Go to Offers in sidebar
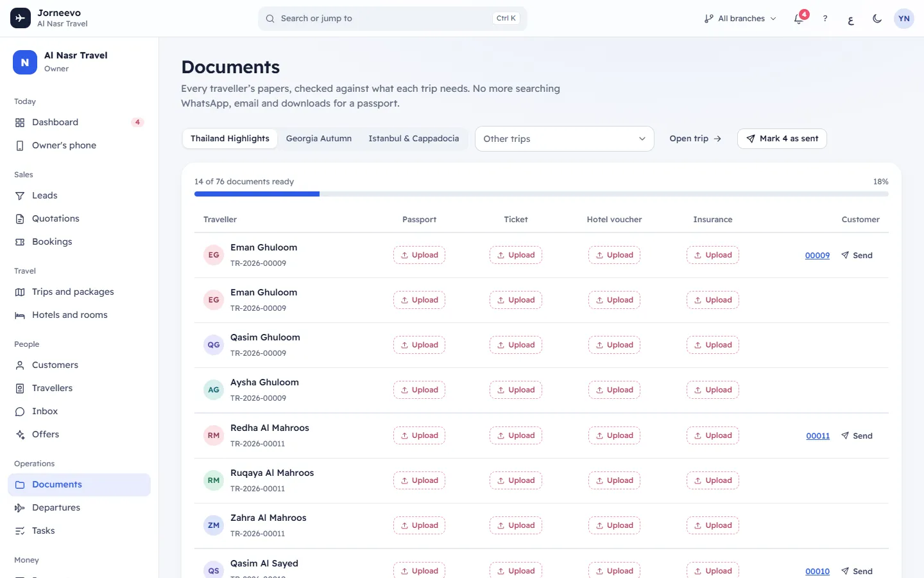 pos(79,434)
